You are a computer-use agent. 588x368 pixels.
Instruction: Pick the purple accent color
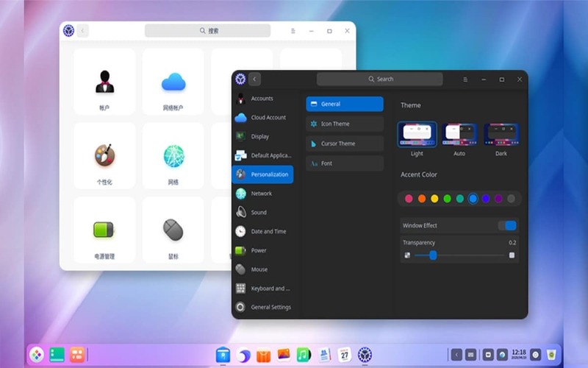498,199
